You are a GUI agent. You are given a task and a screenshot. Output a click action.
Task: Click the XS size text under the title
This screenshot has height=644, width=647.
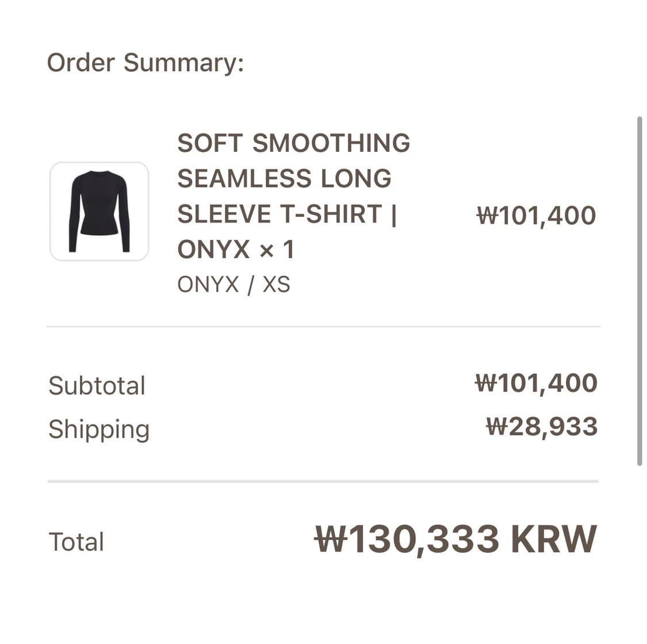coord(277,285)
